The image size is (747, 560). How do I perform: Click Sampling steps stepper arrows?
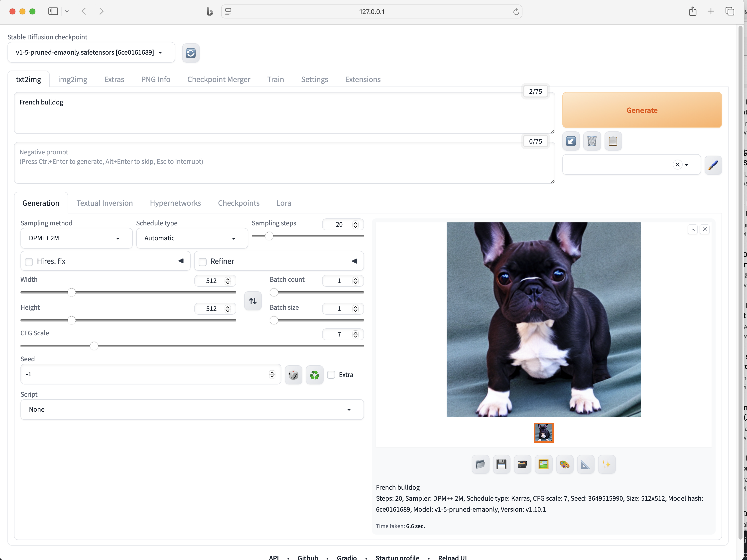click(355, 224)
